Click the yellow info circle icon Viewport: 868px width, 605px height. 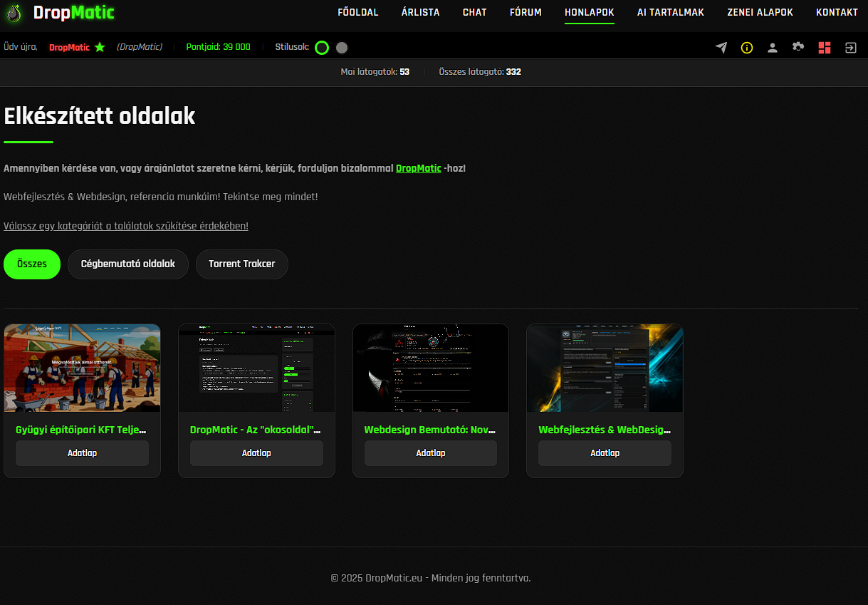[x=747, y=48]
